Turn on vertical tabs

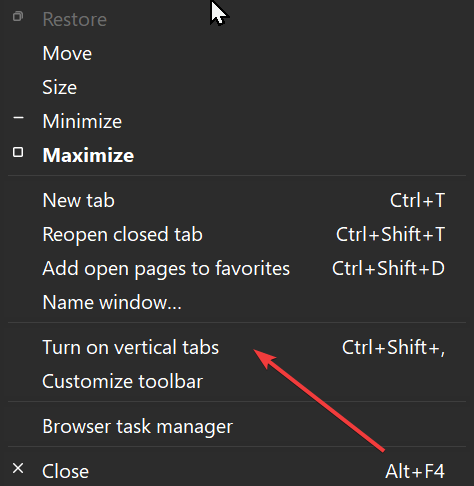237,347
